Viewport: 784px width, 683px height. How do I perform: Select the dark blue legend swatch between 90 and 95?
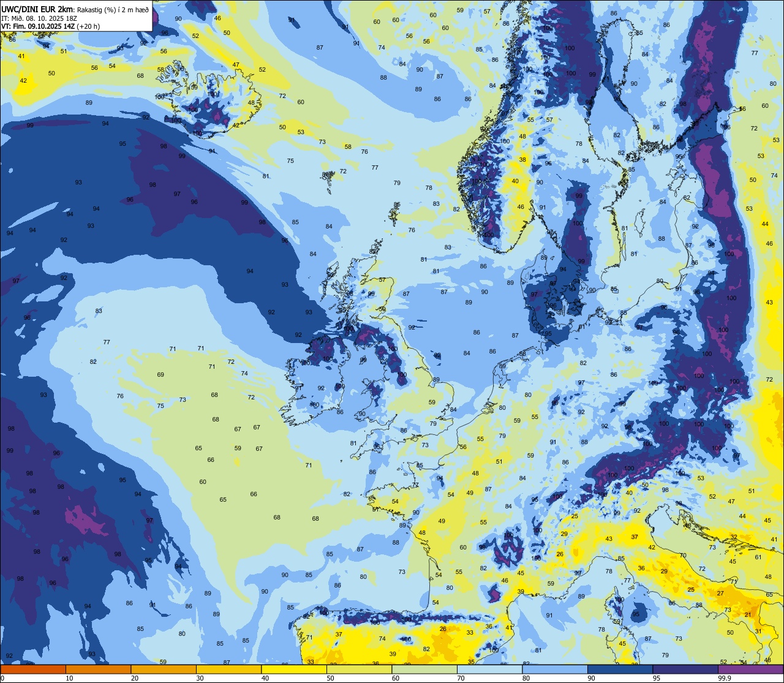(x=620, y=669)
